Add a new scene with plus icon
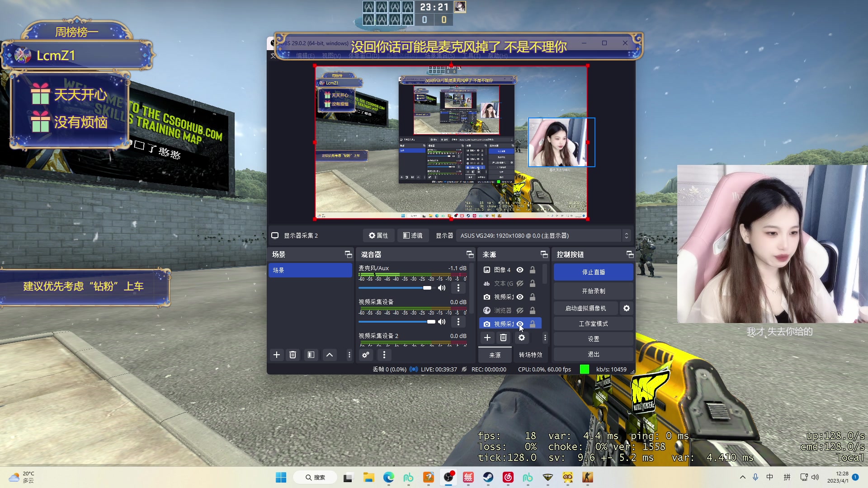Image resolution: width=868 pixels, height=488 pixels. coord(277,355)
